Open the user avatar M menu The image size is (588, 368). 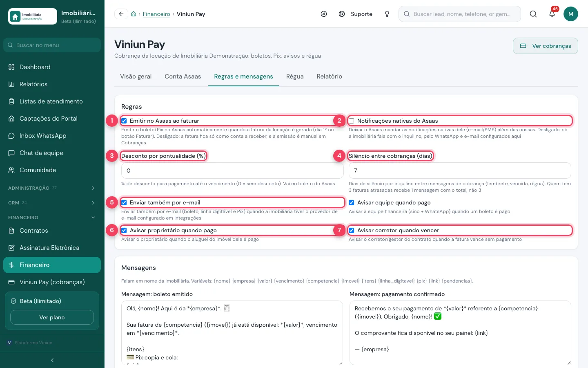571,14
